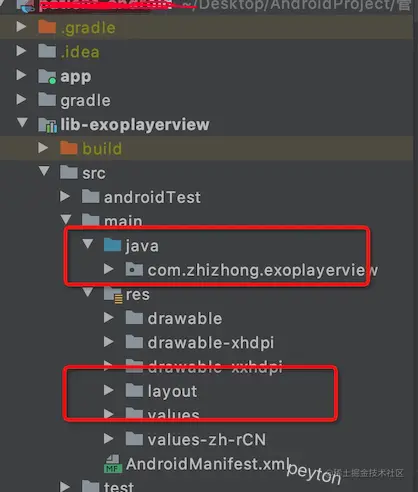This screenshot has width=418, height=492.
Task: Click the app module folder icon
Action: [47, 76]
